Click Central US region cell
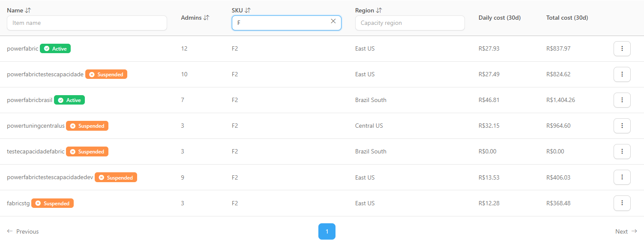 click(x=369, y=126)
